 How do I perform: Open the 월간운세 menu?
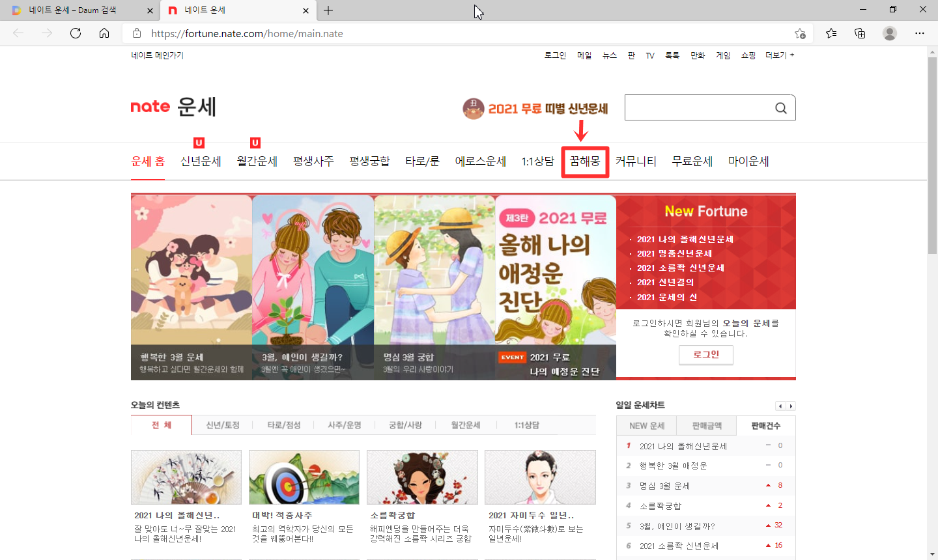coord(257,161)
